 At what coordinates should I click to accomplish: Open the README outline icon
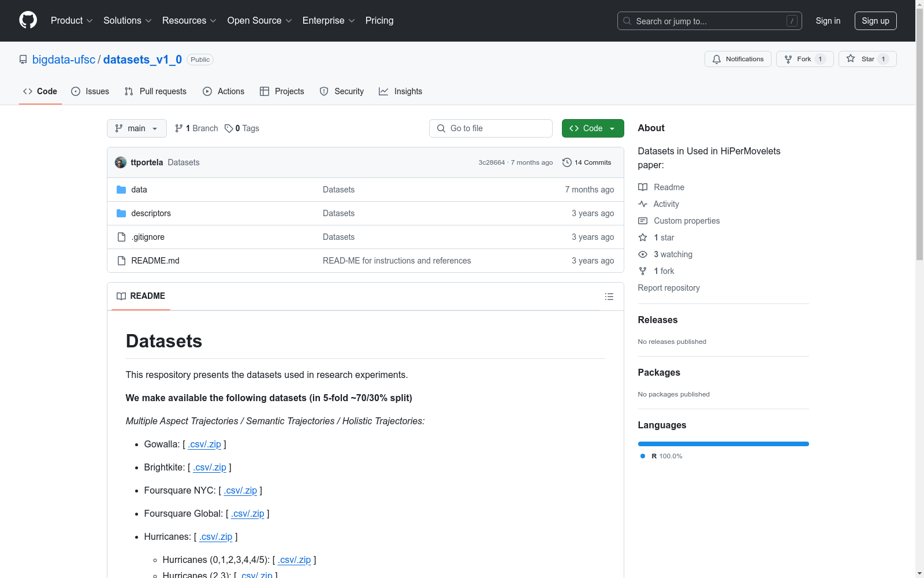tap(609, 297)
